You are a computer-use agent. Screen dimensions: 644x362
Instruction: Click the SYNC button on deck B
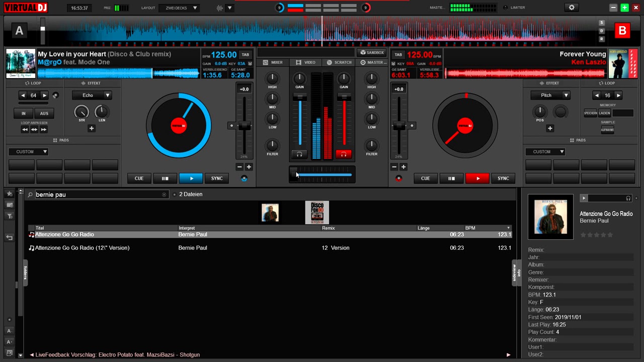tap(503, 178)
